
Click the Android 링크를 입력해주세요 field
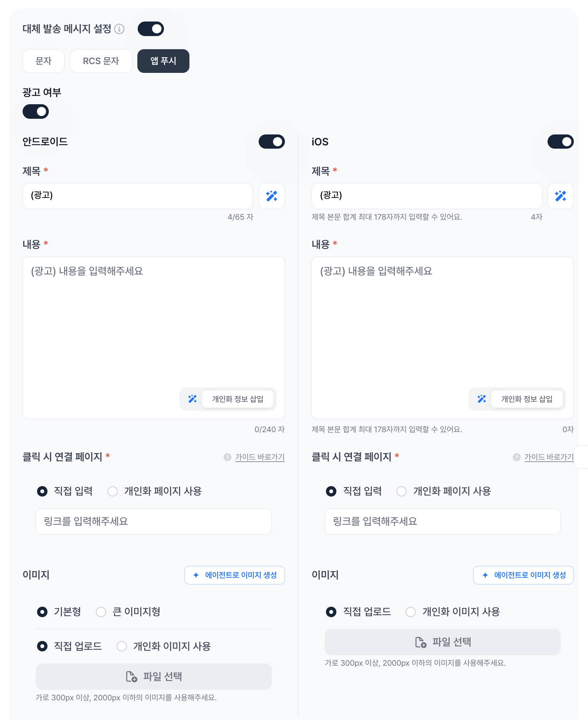(154, 521)
